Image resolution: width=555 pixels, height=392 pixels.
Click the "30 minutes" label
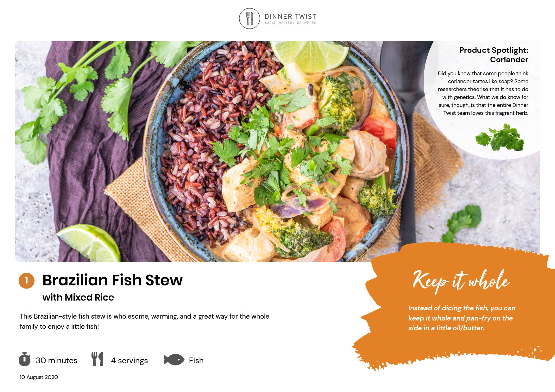[56, 360]
